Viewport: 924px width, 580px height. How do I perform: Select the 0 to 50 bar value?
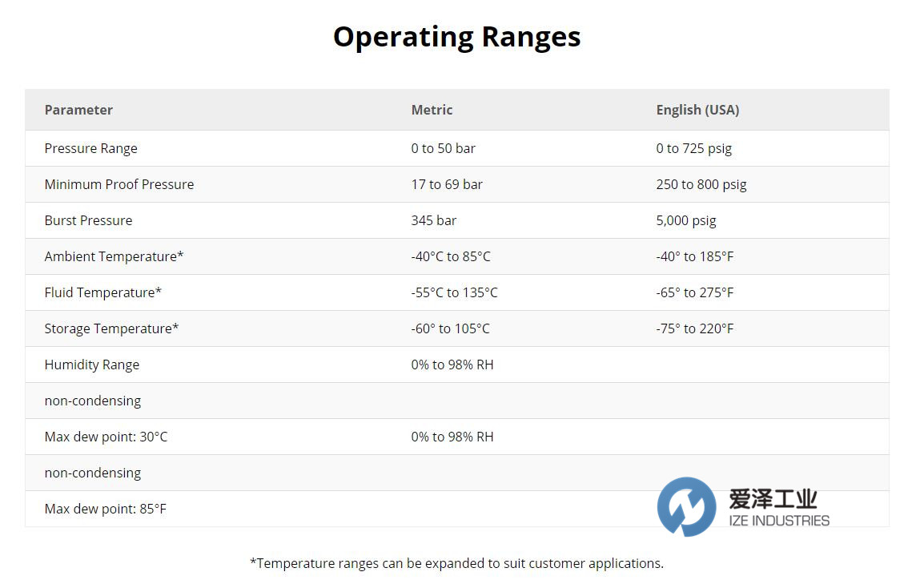coord(443,148)
